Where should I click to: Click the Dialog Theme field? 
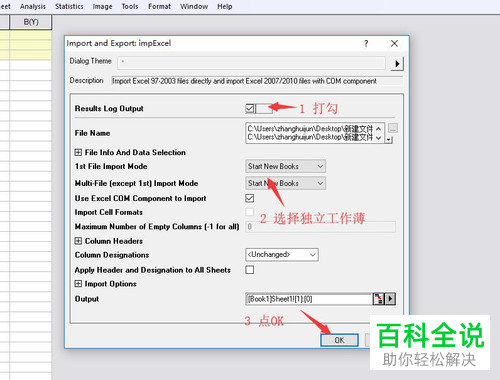pos(251,62)
